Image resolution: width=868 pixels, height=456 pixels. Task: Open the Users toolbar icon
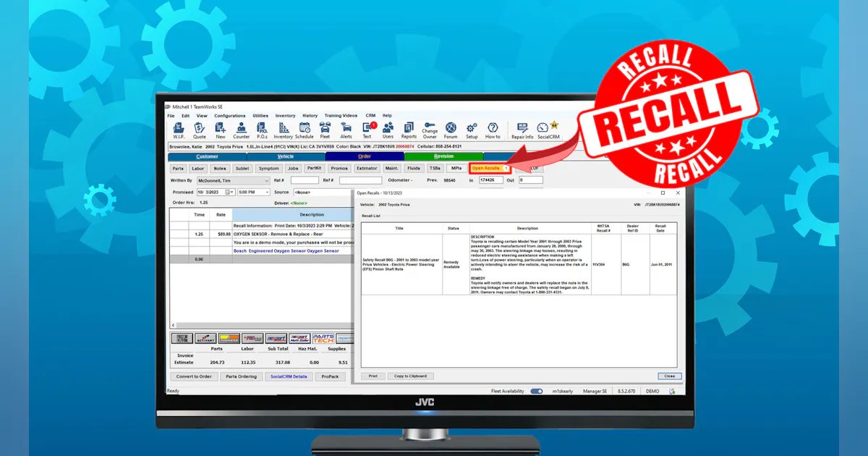pyautogui.click(x=388, y=130)
